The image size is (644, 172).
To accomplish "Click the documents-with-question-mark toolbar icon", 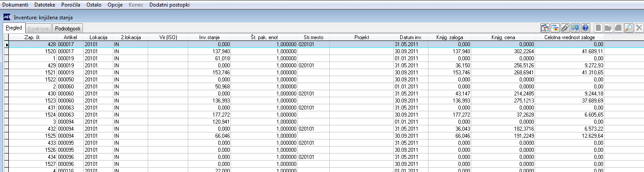I will (545, 28).
